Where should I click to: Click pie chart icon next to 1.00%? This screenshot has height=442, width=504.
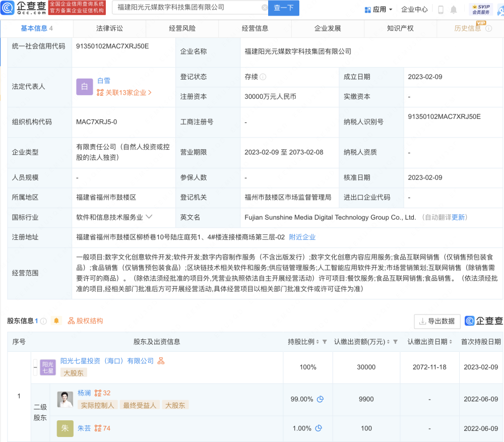coord(319,428)
